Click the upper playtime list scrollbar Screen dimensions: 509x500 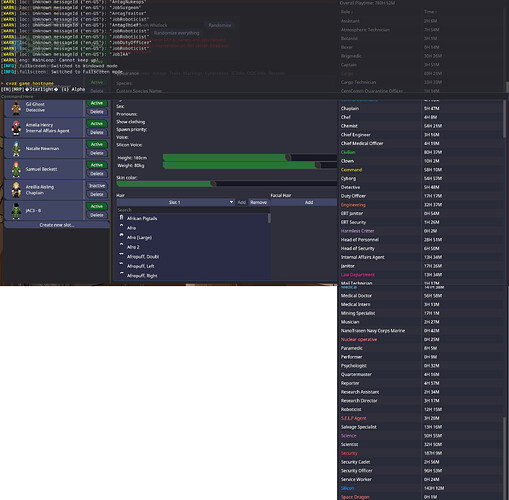pos(506,118)
